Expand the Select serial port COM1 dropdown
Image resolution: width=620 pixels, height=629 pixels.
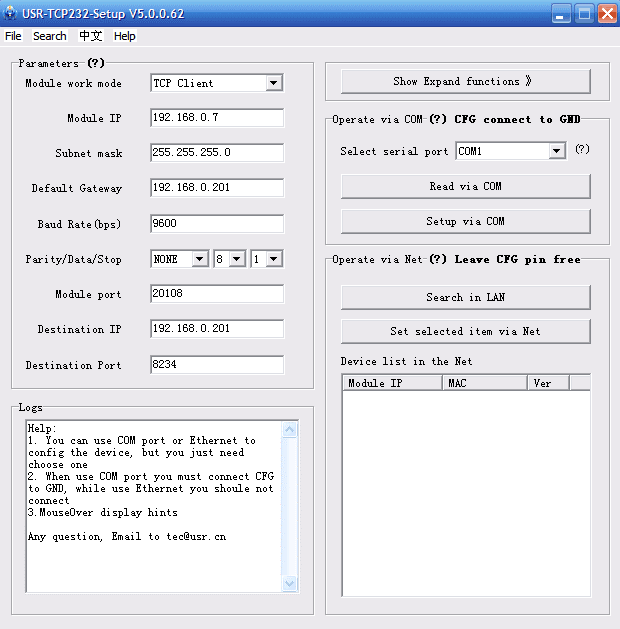(557, 151)
